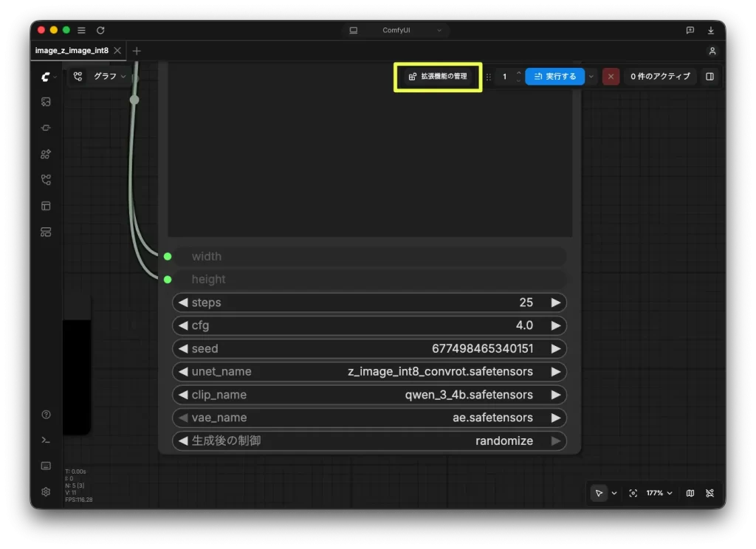
Task: Click the 実行する run button
Action: point(554,77)
